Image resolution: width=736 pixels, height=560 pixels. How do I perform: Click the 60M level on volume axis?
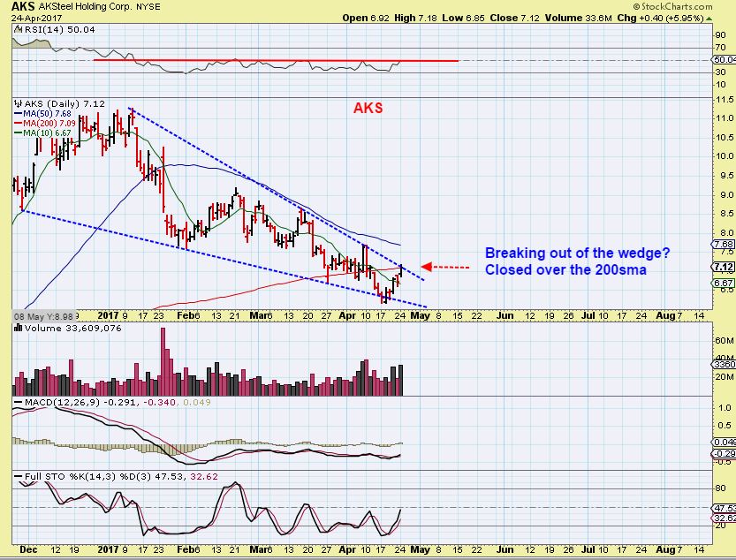(x=725, y=341)
